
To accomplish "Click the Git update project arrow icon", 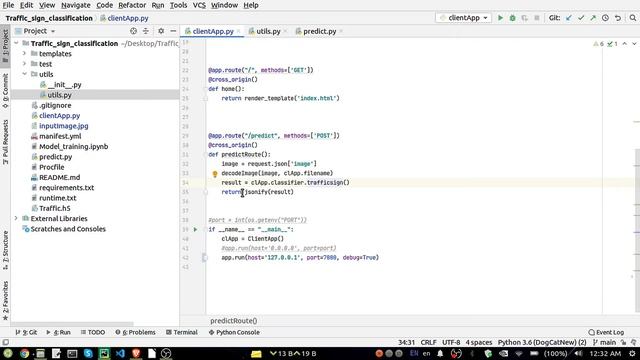I will (569, 18).
